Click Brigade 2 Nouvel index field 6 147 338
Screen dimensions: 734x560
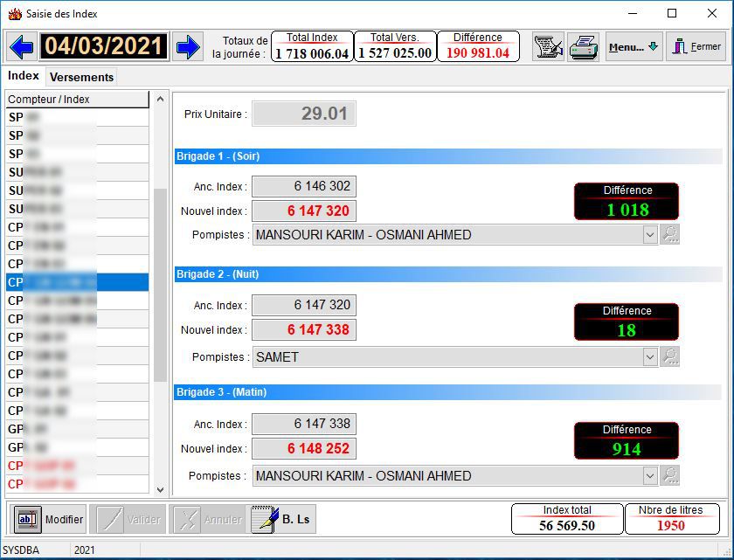pos(304,329)
